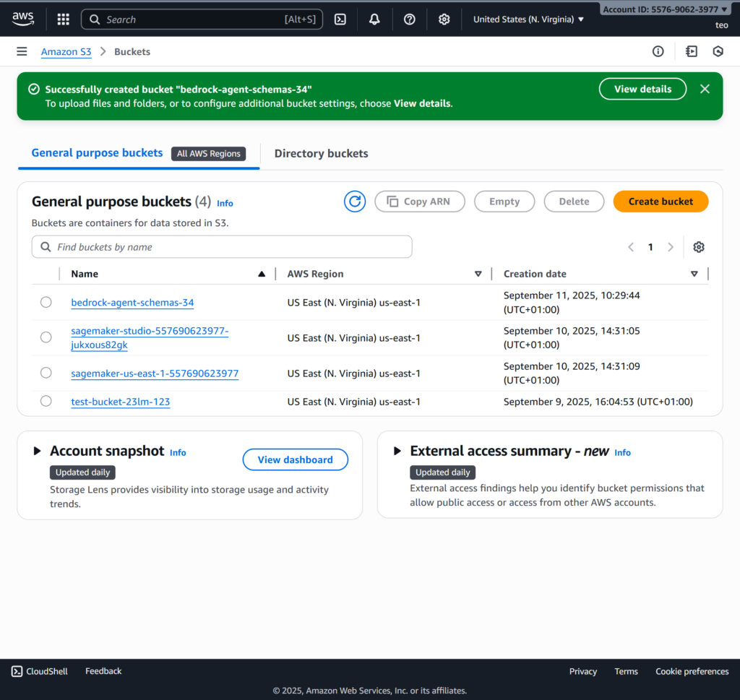740x700 pixels.
Task: Open the notifications bell
Action: (x=374, y=20)
